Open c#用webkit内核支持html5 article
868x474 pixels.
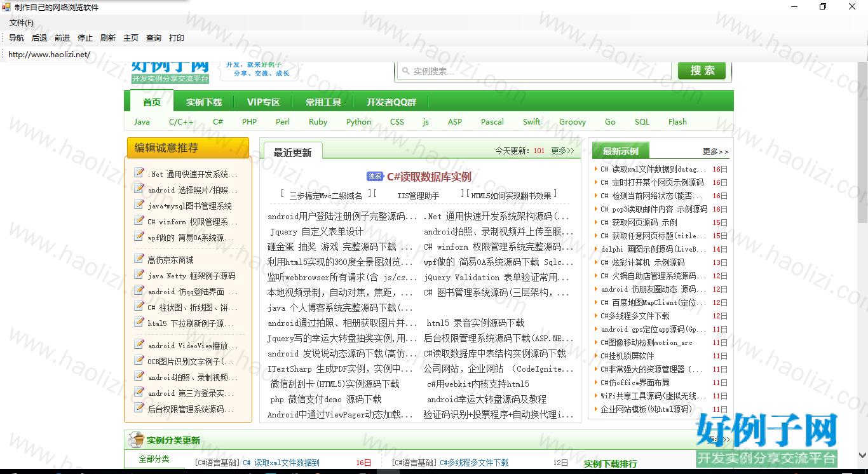(x=478, y=384)
